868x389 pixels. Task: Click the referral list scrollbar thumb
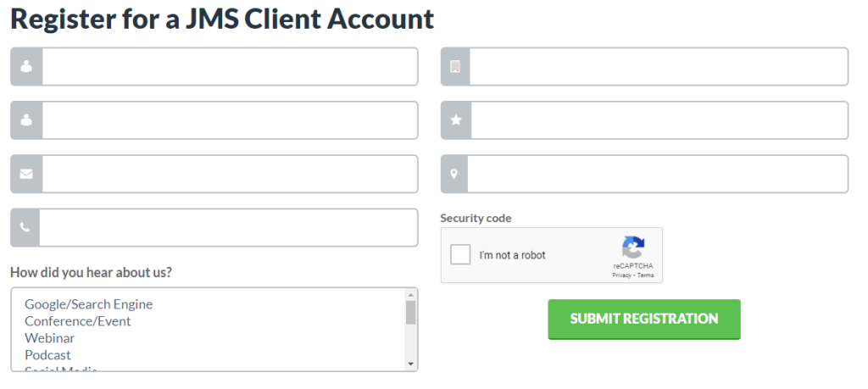click(x=411, y=312)
